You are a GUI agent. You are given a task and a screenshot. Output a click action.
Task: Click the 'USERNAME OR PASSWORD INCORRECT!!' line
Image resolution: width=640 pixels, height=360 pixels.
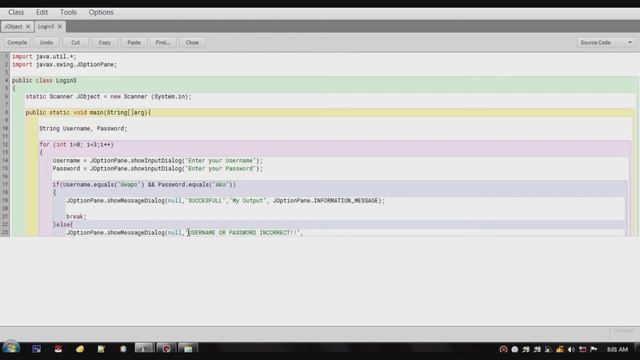coord(184,233)
